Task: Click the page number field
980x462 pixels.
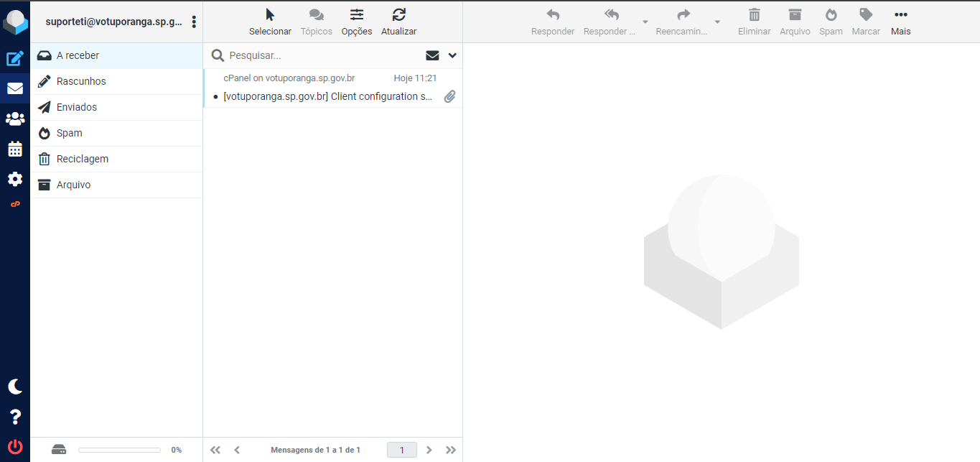Action: pos(402,450)
